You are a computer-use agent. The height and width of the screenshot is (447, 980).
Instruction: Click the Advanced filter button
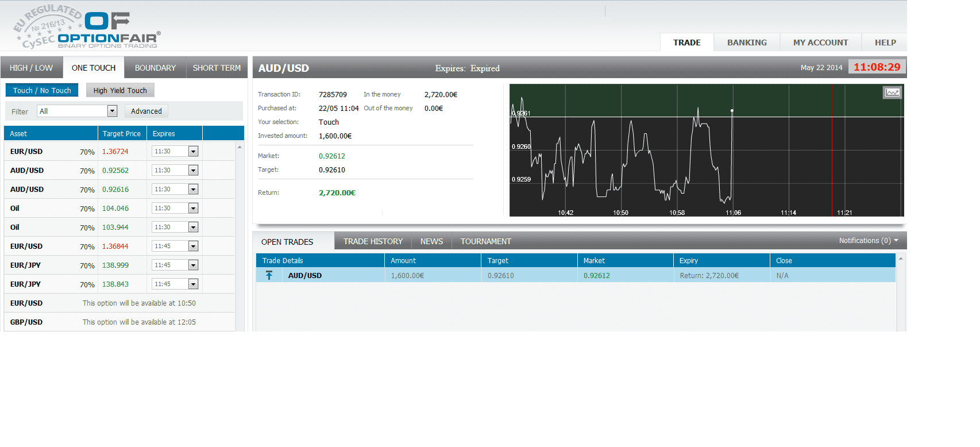coord(146,111)
